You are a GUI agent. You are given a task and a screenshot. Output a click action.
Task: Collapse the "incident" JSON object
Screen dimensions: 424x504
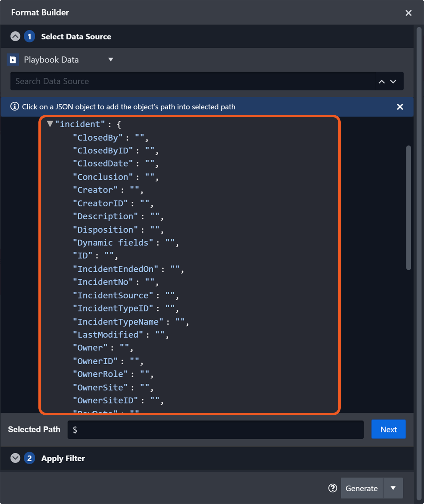(50, 124)
